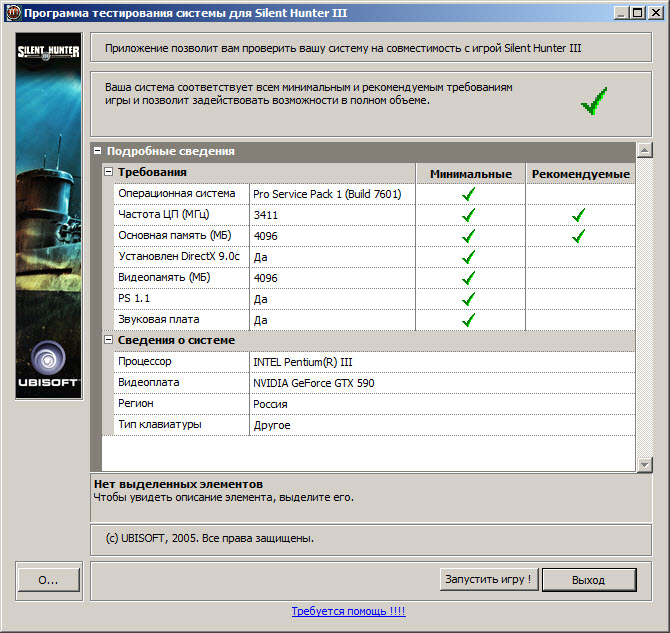Click the value Pro Service Pack 1 (Build 7601)

pyautogui.click(x=327, y=194)
